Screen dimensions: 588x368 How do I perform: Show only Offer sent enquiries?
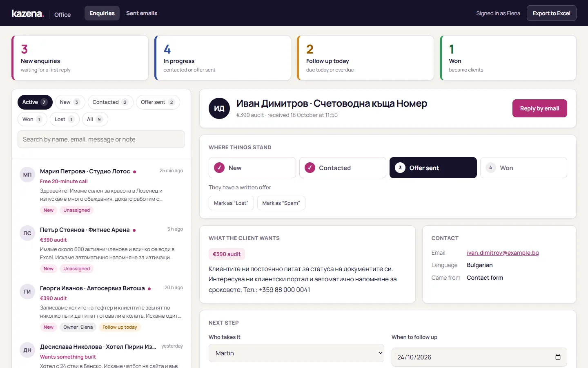point(158,102)
